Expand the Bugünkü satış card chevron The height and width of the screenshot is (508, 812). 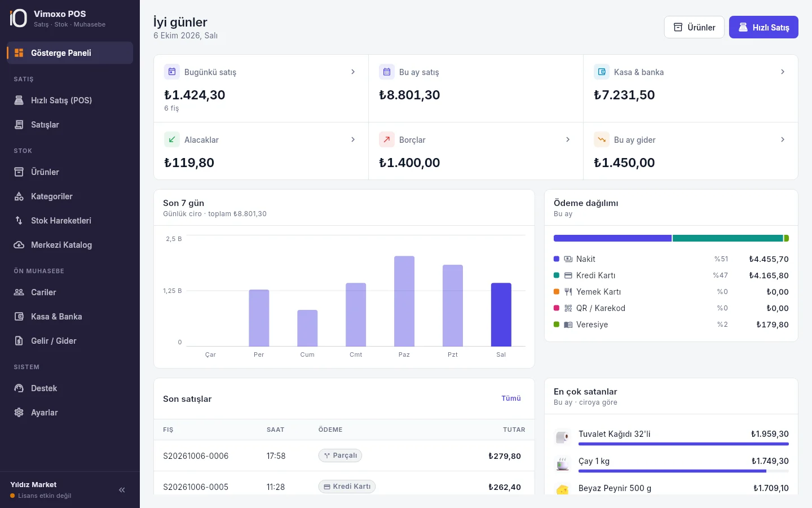tap(353, 72)
